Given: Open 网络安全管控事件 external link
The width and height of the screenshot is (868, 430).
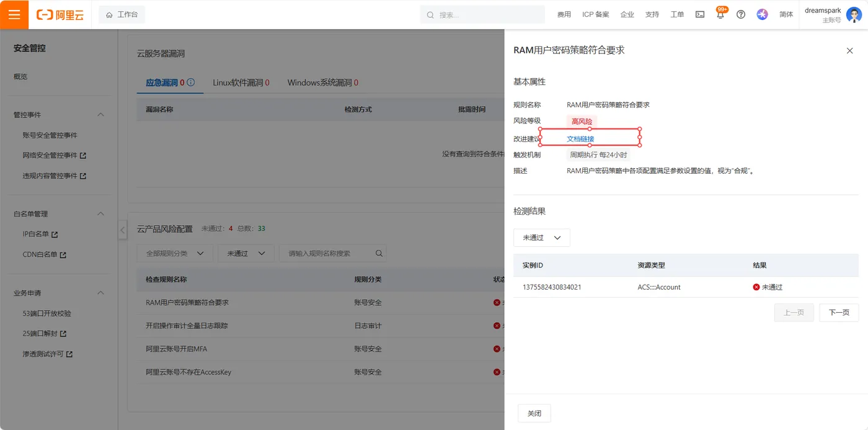Looking at the screenshot, I should click(x=55, y=156).
